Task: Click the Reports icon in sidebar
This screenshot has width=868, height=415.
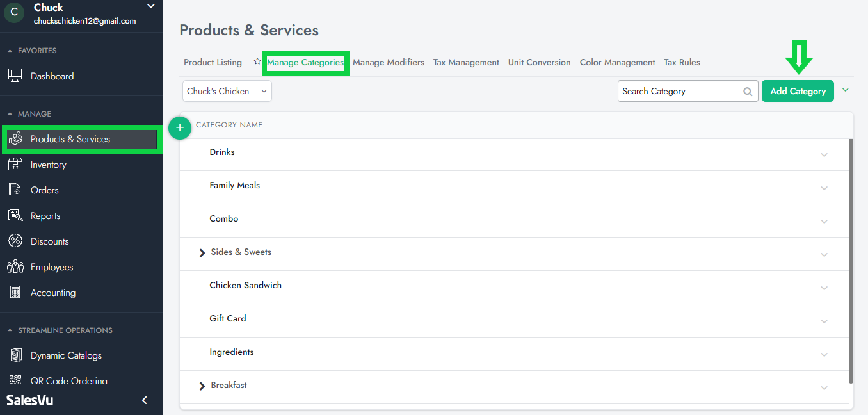Action: click(x=15, y=216)
